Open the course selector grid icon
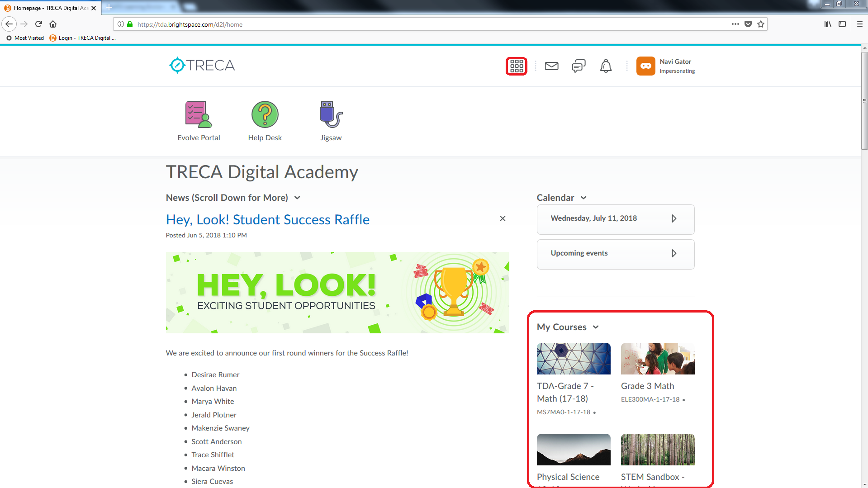The height and width of the screenshot is (488, 868). (x=516, y=66)
